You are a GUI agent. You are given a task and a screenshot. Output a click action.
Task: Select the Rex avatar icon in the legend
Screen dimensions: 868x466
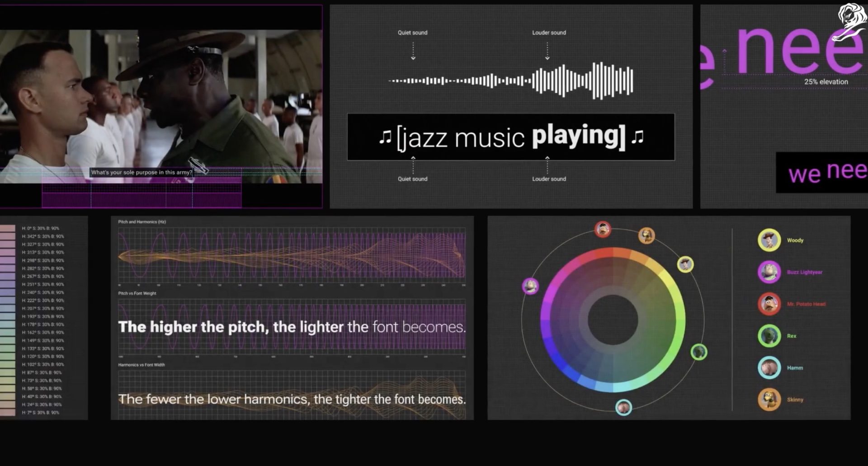(769, 336)
